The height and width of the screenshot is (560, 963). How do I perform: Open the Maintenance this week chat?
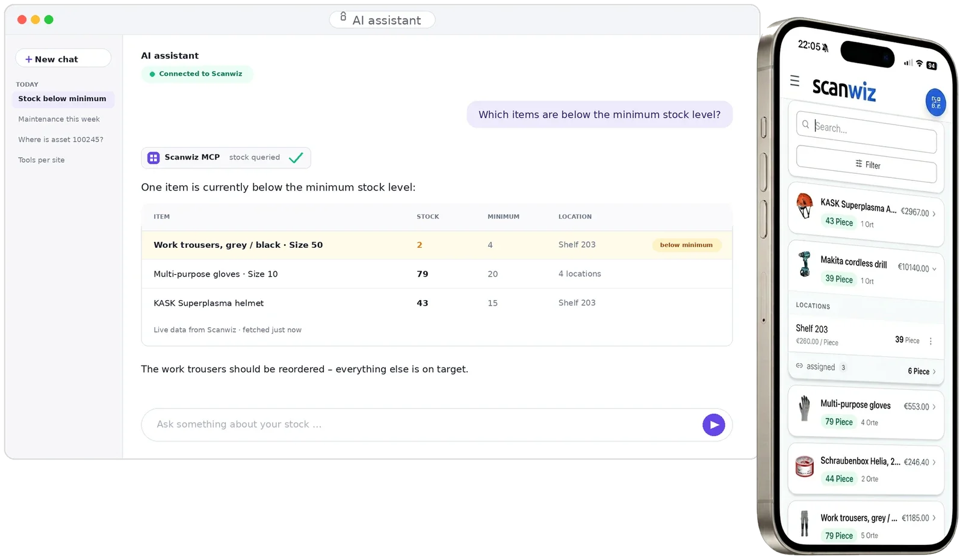[59, 119]
